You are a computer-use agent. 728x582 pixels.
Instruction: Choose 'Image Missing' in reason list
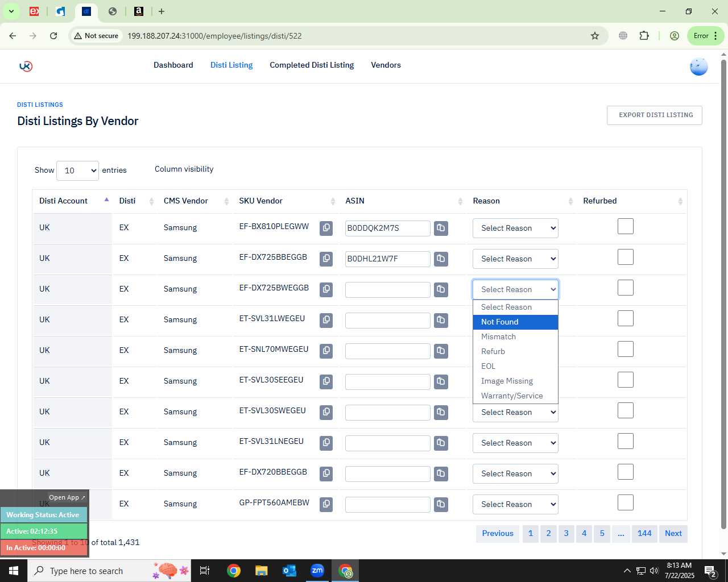[x=515, y=381]
